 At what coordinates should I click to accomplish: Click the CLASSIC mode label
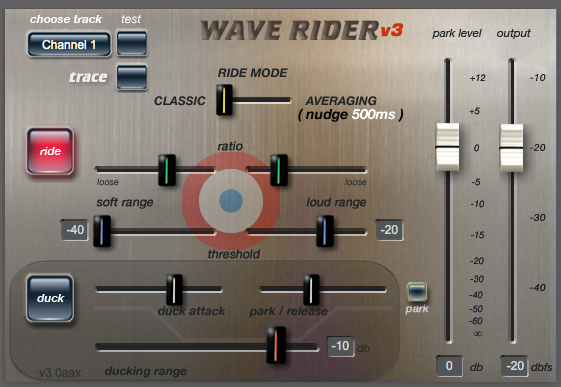click(180, 101)
